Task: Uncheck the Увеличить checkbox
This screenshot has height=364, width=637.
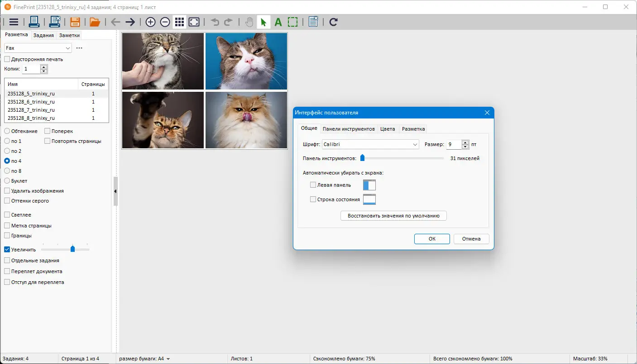Action: (7, 249)
